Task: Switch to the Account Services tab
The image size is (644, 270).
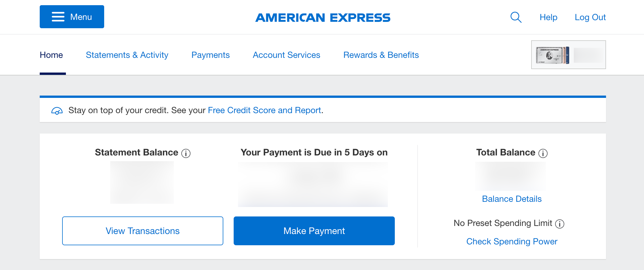Action: (286, 55)
